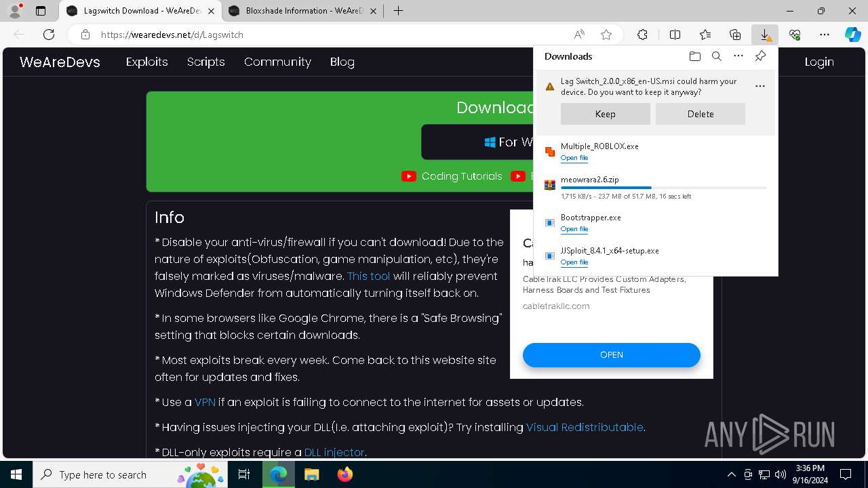Go to WeAreDevs home logo
Screen dimensions: 868x488
coord(60,62)
